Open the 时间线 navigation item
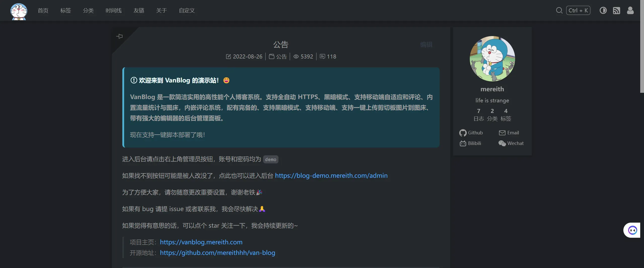 [x=114, y=11]
